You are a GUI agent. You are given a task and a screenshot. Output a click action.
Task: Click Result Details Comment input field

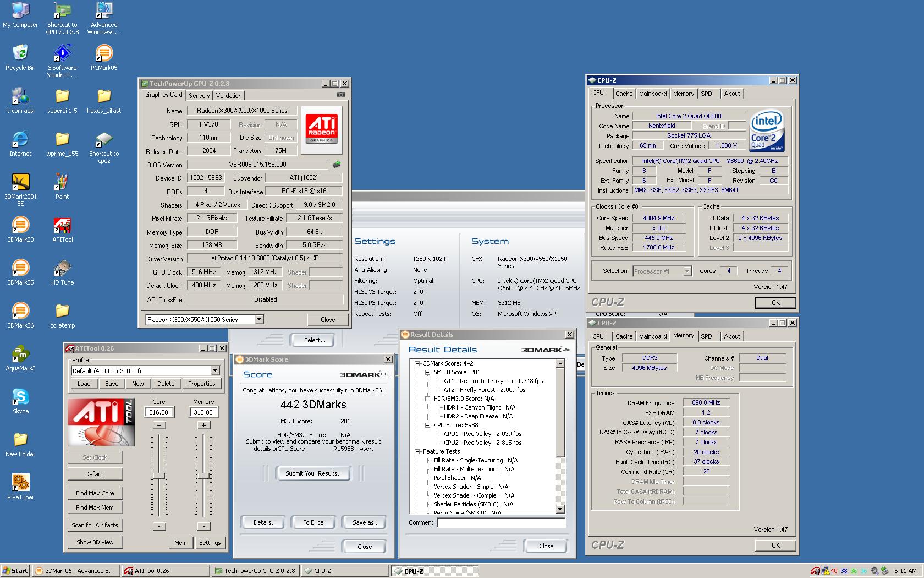pyautogui.click(x=501, y=523)
